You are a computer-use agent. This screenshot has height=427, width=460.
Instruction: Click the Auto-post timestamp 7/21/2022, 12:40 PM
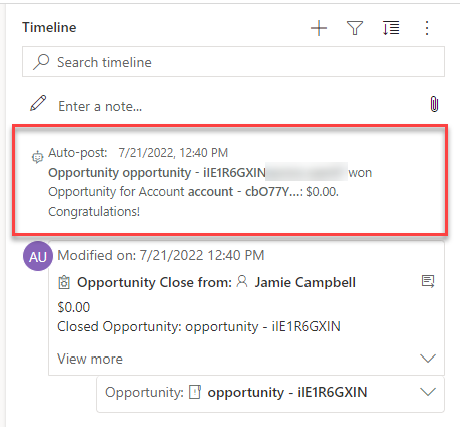tap(173, 153)
